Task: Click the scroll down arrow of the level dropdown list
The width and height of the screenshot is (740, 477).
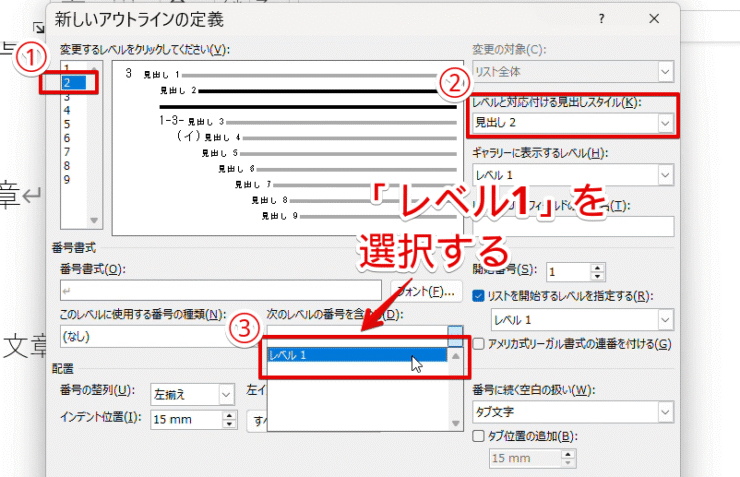Action: pos(455,423)
